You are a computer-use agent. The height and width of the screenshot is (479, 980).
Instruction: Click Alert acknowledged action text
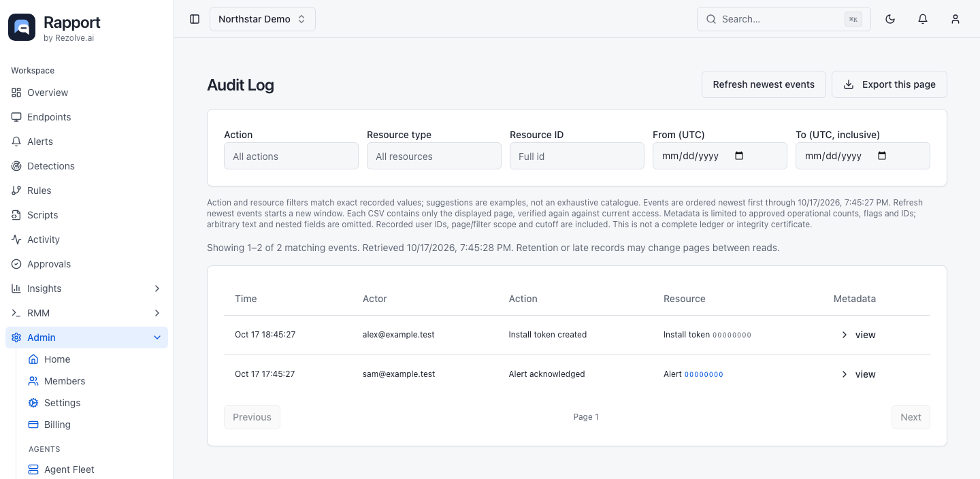coord(547,374)
